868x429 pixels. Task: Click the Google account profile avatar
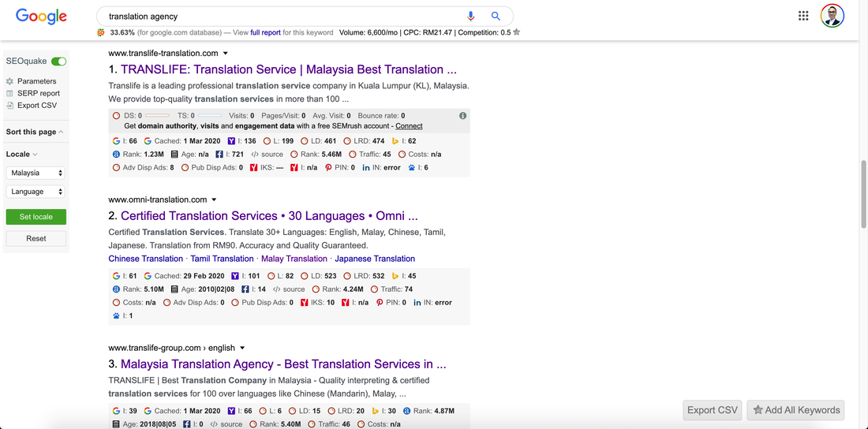832,16
